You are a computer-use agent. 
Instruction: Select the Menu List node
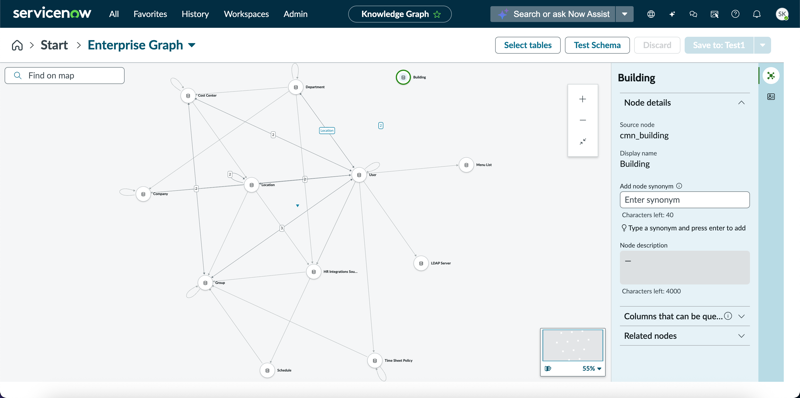(x=465, y=165)
